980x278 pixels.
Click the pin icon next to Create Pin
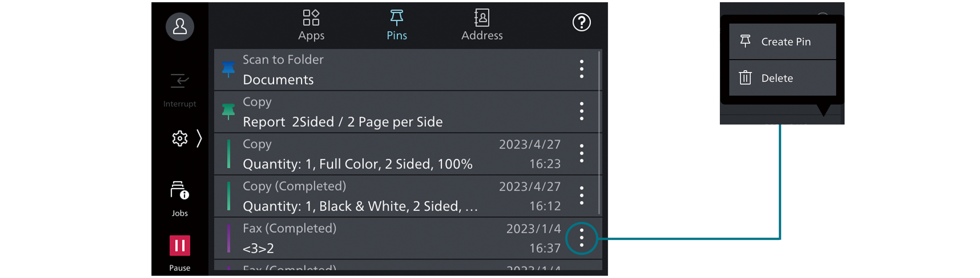pos(746,41)
